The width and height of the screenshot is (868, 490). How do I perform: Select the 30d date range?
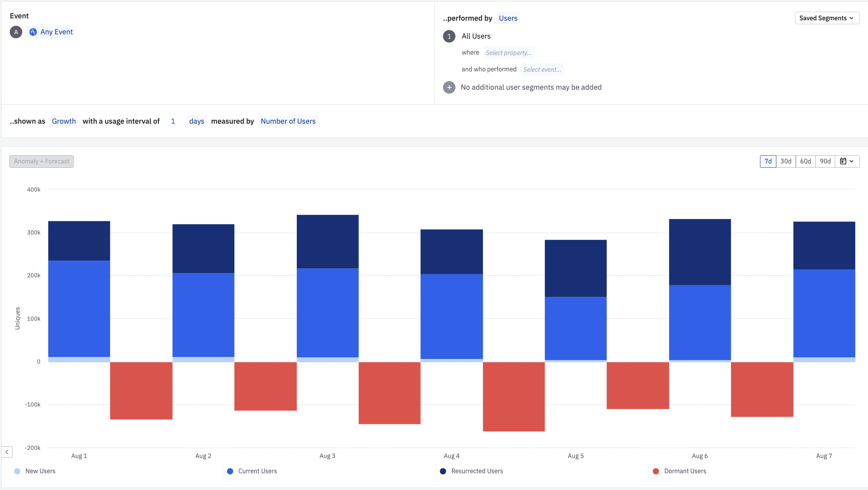pos(786,162)
